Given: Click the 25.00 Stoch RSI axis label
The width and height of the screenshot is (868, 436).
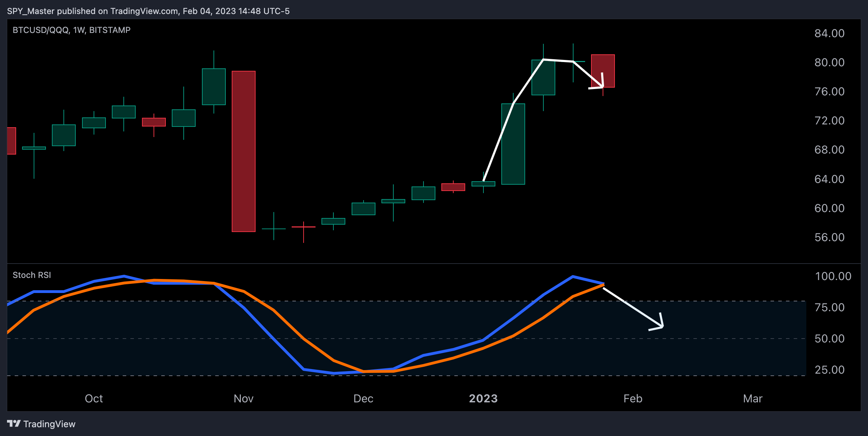Looking at the screenshot, I should (829, 370).
